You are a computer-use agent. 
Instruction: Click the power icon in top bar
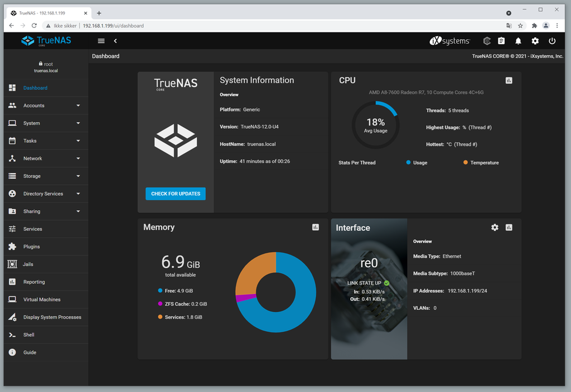pyautogui.click(x=552, y=41)
